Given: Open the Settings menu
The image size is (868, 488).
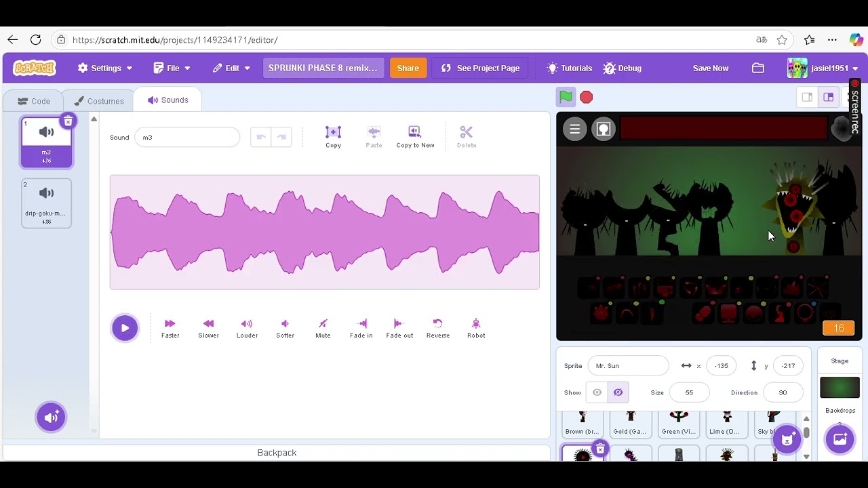Looking at the screenshot, I should (105, 68).
